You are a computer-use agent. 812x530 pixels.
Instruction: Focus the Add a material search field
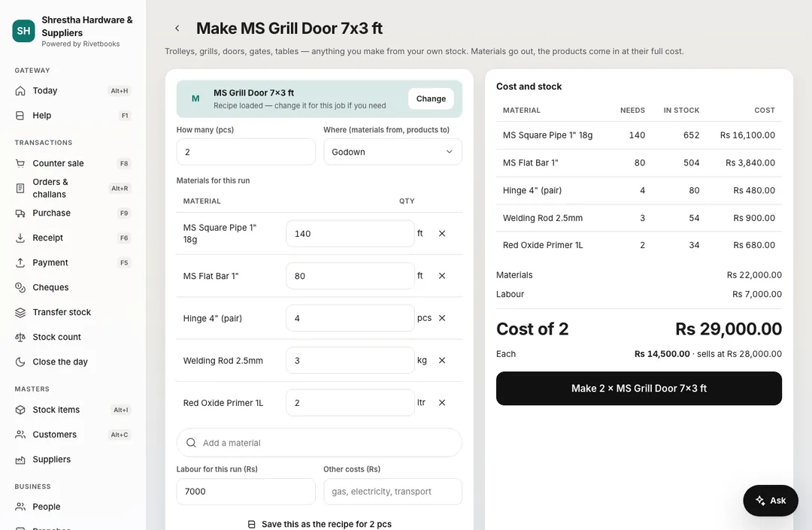point(319,443)
